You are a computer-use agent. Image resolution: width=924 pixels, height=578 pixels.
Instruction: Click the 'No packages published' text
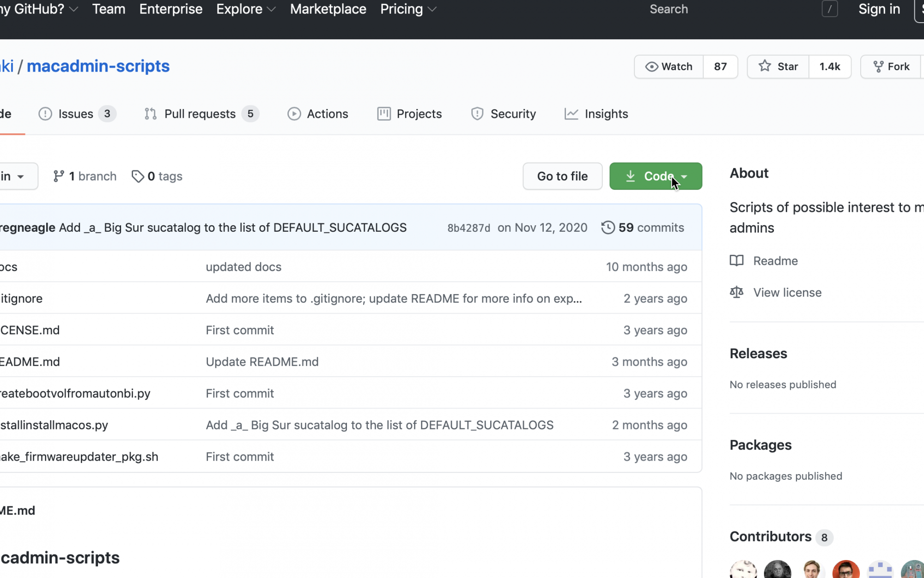pyautogui.click(x=786, y=476)
